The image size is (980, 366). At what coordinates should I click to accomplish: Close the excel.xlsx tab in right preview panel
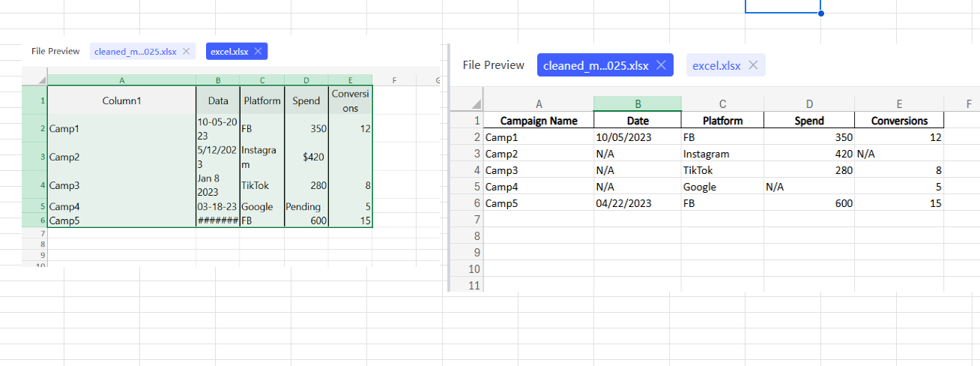point(753,65)
